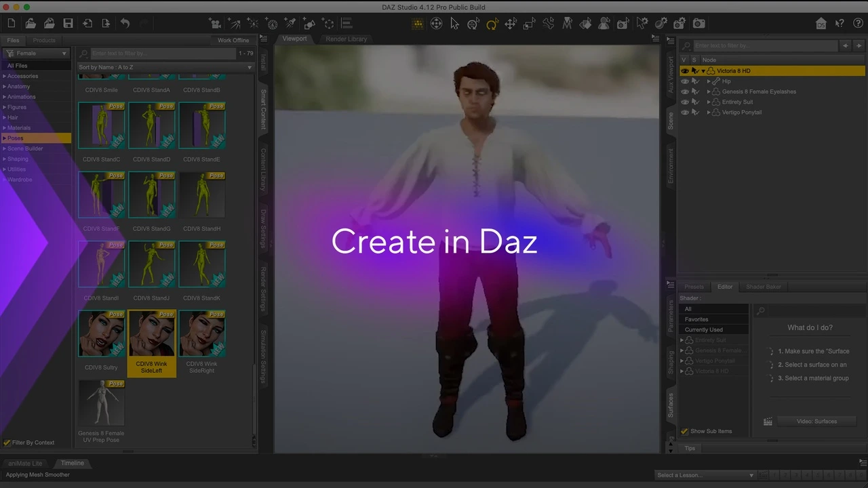Switch to the Render Library tab
The height and width of the screenshot is (488, 868).
pyautogui.click(x=346, y=39)
